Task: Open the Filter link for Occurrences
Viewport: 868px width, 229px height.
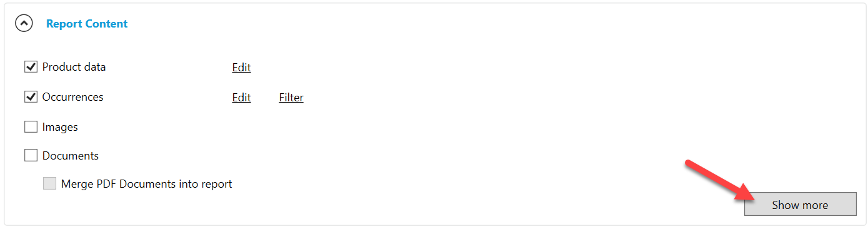Action: click(291, 98)
